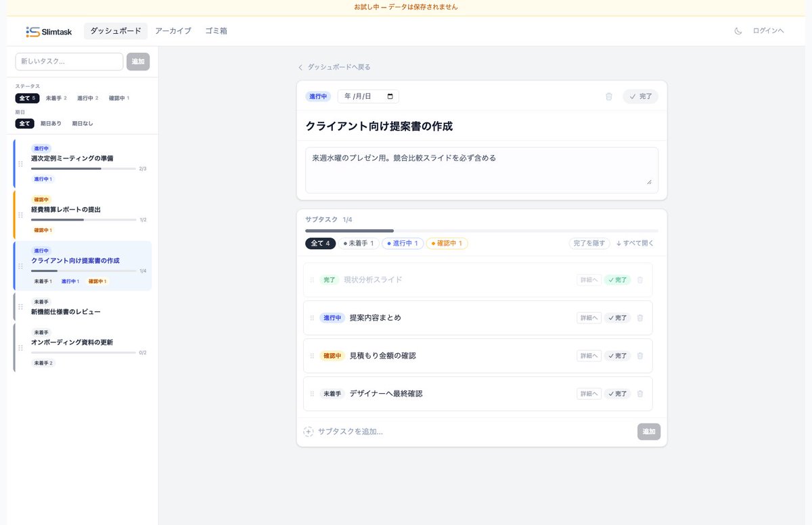
Task: Mark subtask 提案内容まとめ as 完了
Action: point(616,317)
